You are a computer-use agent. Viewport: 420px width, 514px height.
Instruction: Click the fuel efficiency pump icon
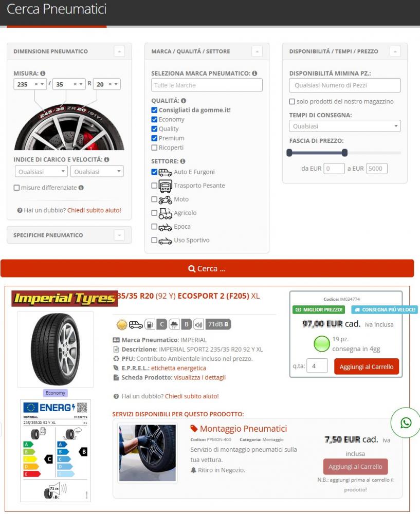149,324
